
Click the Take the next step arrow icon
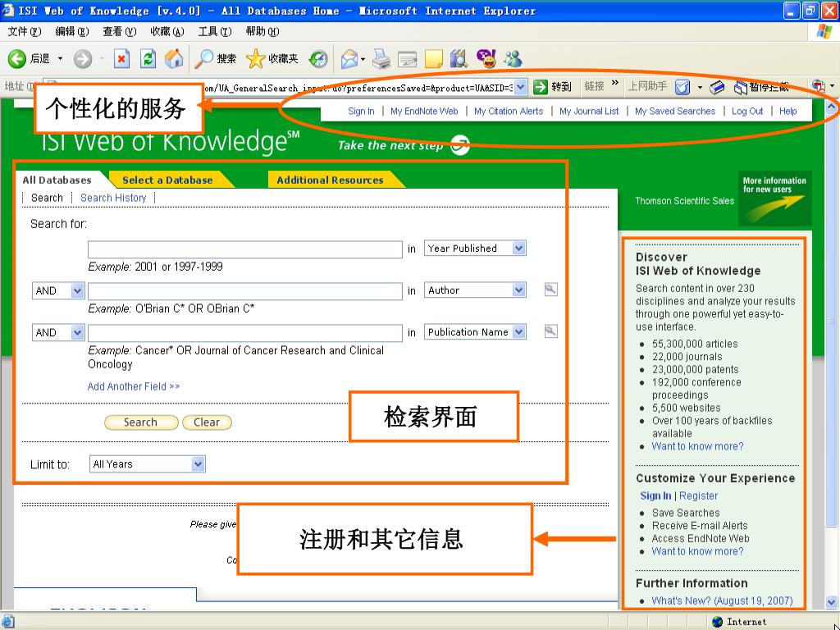(459, 144)
